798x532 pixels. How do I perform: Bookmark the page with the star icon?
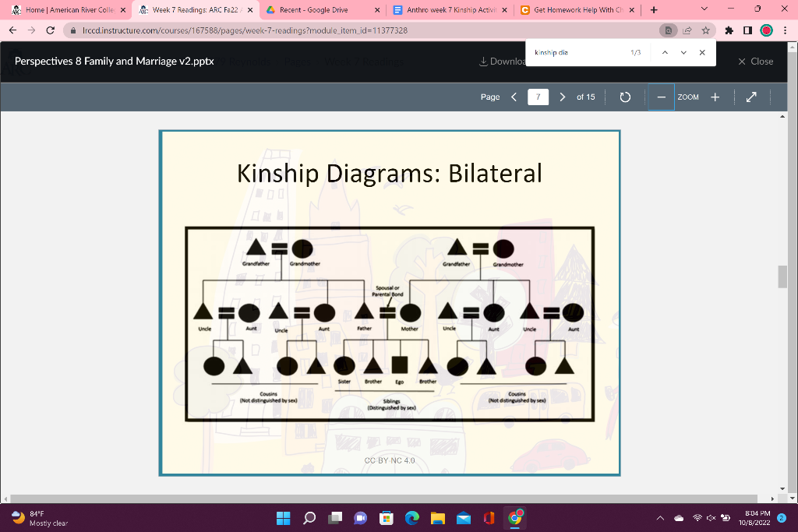pyautogui.click(x=705, y=30)
